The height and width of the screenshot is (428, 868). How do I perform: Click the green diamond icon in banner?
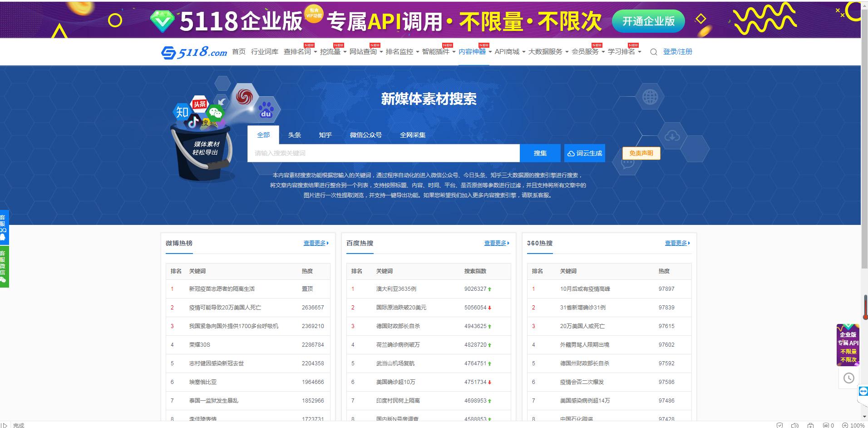[x=162, y=21]
